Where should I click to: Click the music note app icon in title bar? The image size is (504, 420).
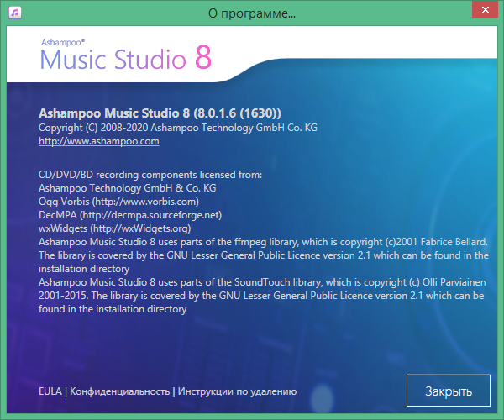(x=15, y=13)
